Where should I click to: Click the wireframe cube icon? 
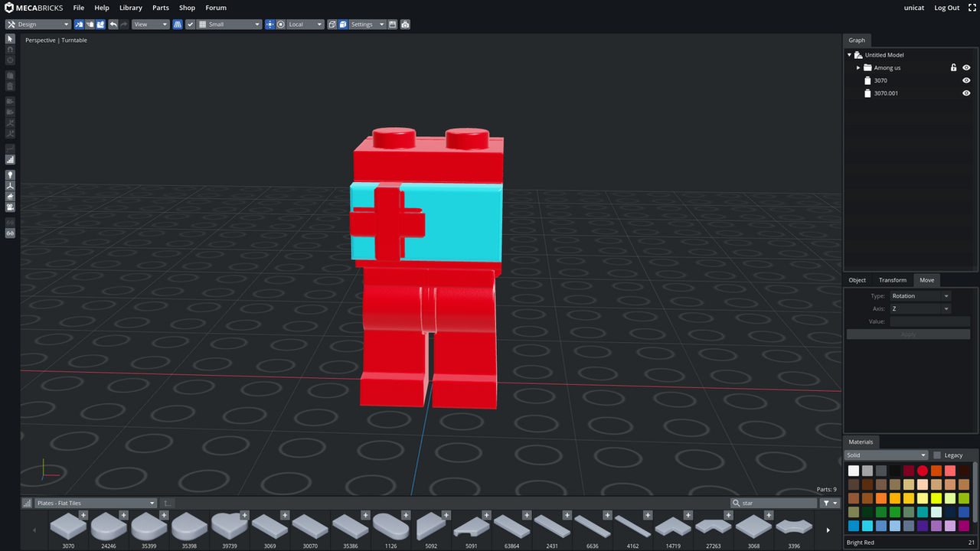pyautogui.click(x=332, y=24)
